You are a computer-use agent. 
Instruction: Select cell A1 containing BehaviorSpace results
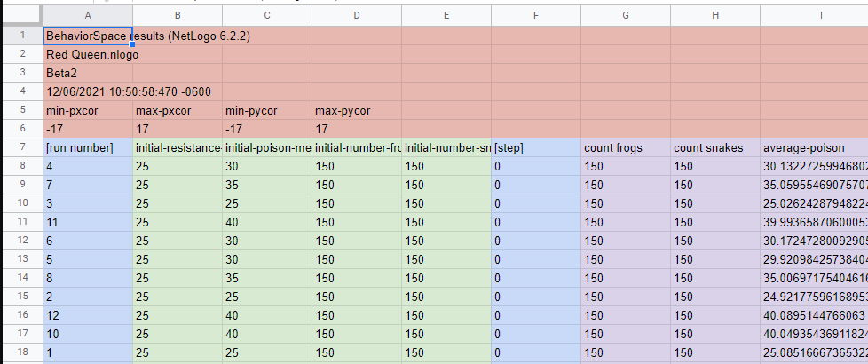[87, 36]
